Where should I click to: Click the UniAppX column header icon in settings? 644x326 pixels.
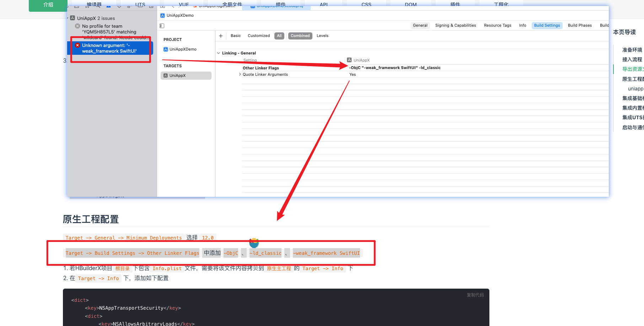pyautogui.click(x=349, y=60)
